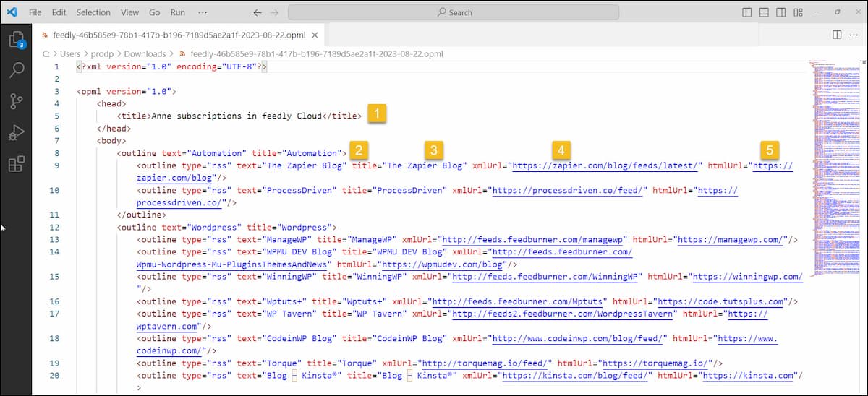Toggle the secondary side bar layout icon
Viewport: 868px width, 396px height.
[781, 12]
